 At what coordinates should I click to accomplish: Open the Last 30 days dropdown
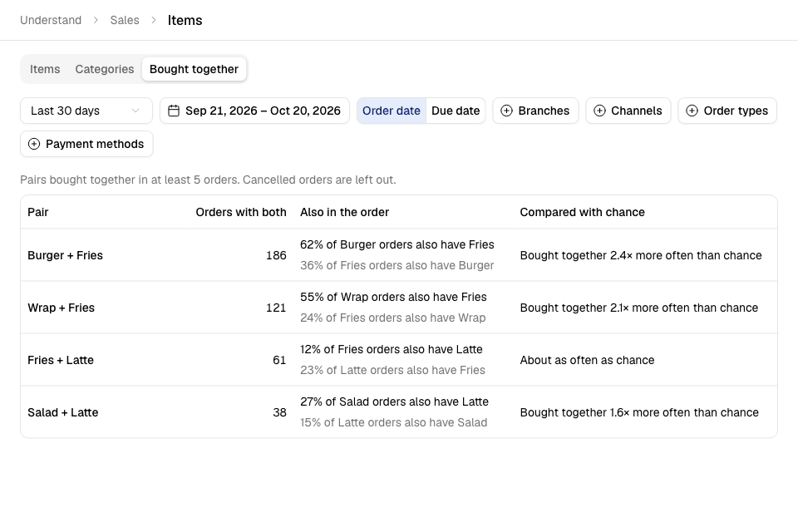click(86, 111)
